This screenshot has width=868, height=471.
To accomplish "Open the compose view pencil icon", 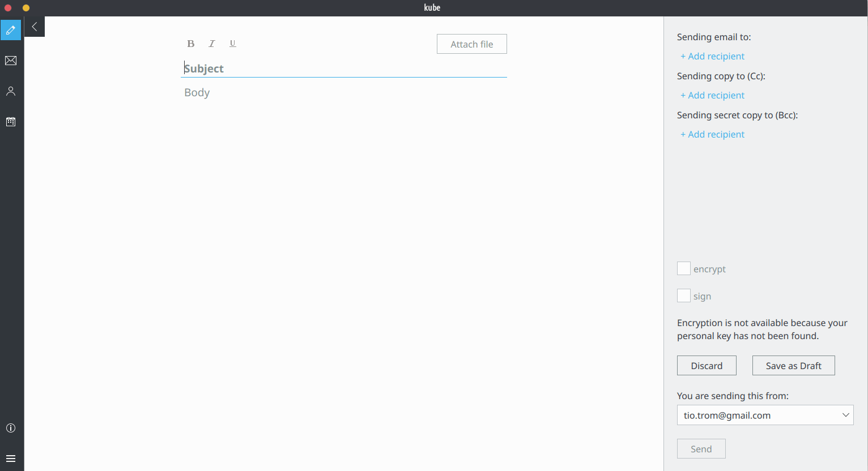I will (x=11, y=30).
